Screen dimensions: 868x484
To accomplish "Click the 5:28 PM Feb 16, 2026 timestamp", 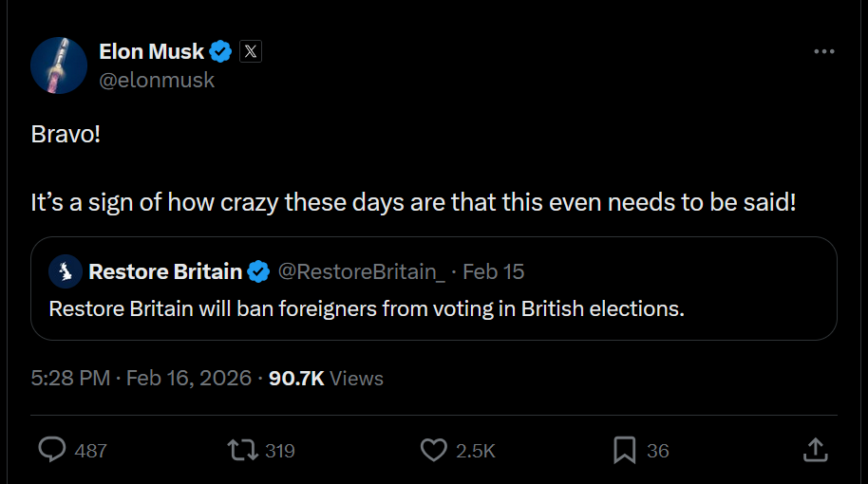I will [141, 378].
